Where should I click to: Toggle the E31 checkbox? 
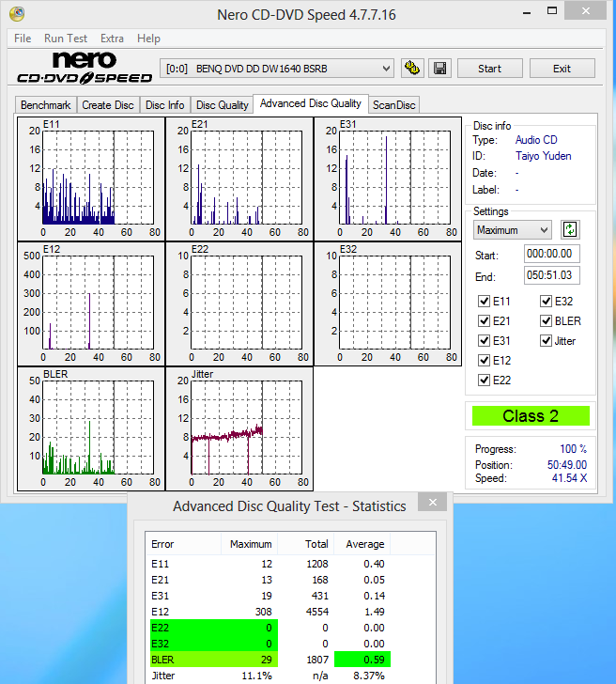point(484,340)
